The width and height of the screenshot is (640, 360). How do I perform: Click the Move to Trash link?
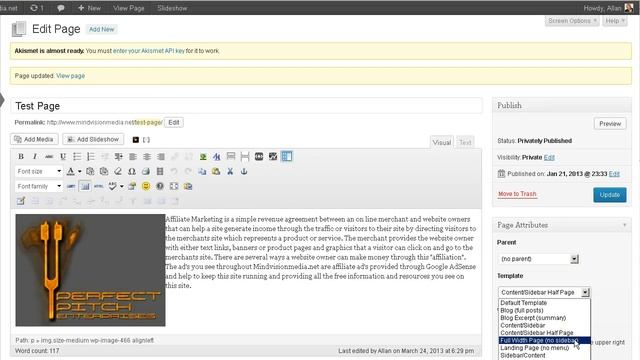pyautogui.click(x=517, y=194)
